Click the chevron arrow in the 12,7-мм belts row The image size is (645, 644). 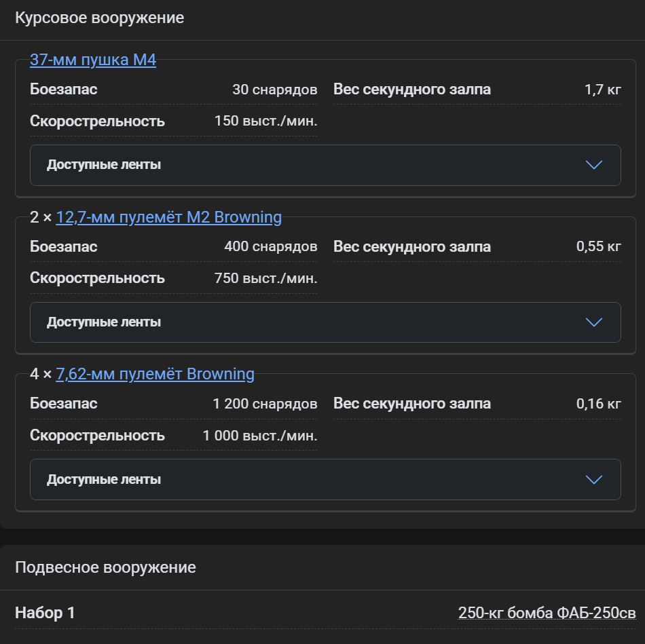coord(594,322)
